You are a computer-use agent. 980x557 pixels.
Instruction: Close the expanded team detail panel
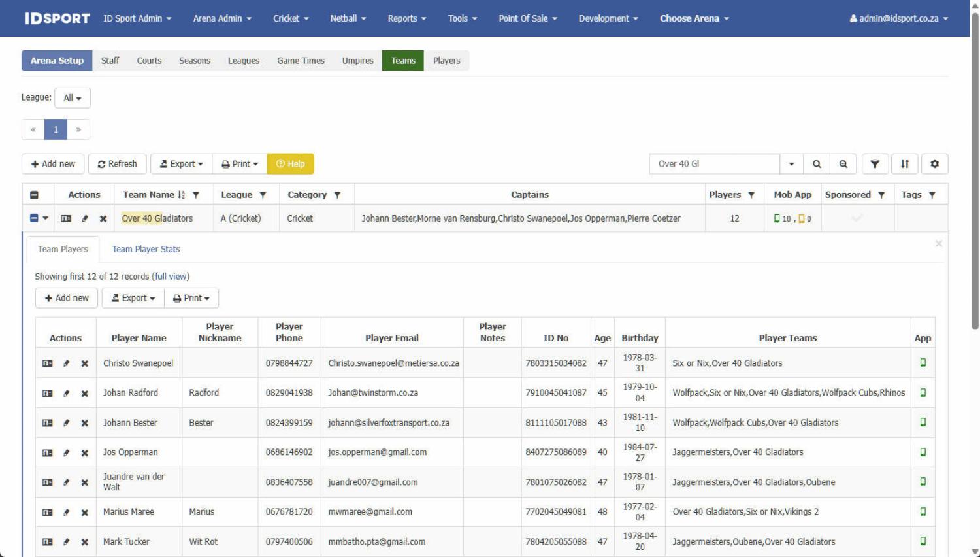[939, 244]
